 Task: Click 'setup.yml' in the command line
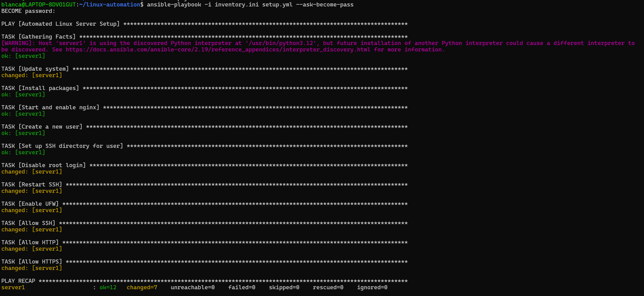pos(277,5)
